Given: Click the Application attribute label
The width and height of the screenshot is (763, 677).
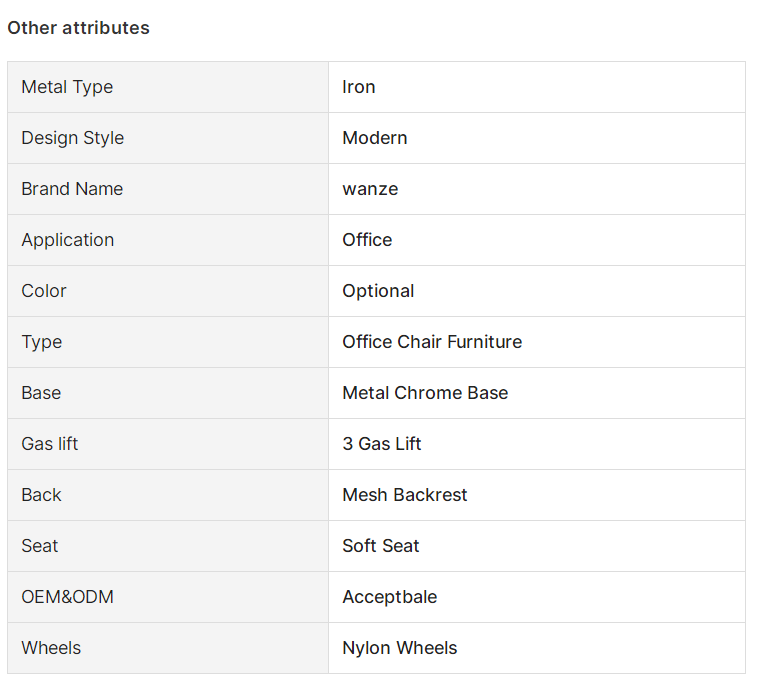Looking at the screenshot, I should [68, 240].
